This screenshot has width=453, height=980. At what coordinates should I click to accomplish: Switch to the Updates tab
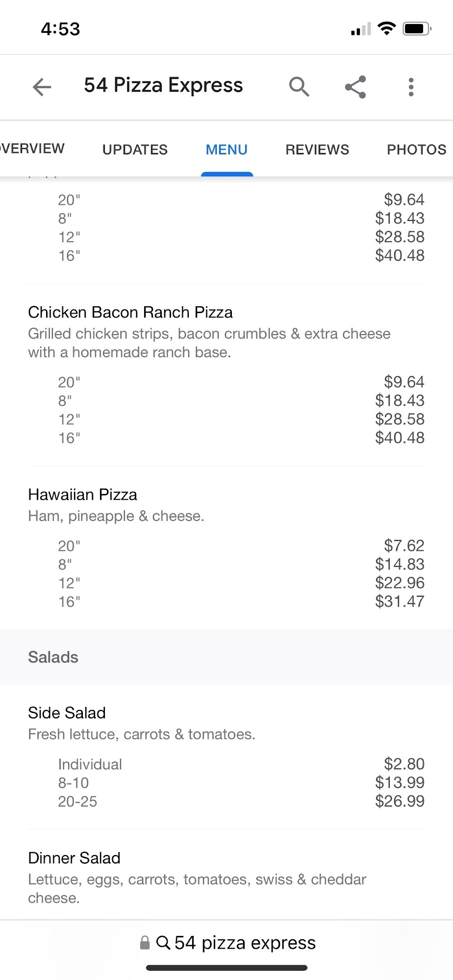(135, 149)
